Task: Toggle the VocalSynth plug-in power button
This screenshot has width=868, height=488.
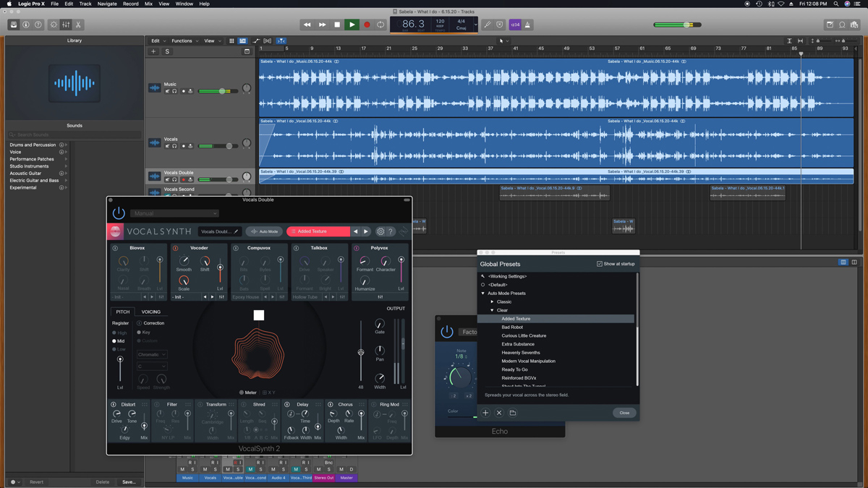Action: point(119,213)
